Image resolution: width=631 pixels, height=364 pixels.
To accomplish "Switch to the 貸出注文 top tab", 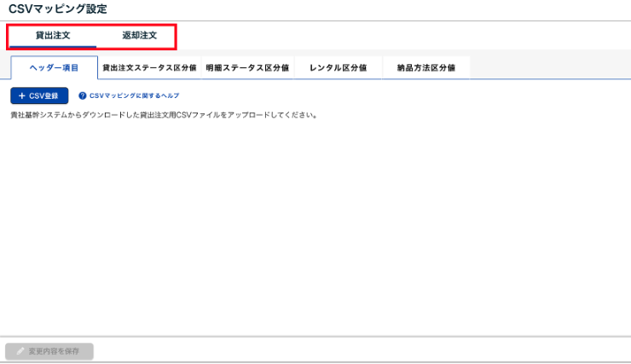I will pyautogui.click(x=53, y=36).
